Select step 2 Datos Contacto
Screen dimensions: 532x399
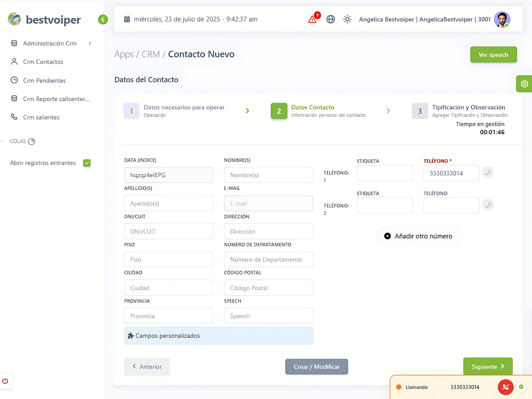[x=318, y=111]
